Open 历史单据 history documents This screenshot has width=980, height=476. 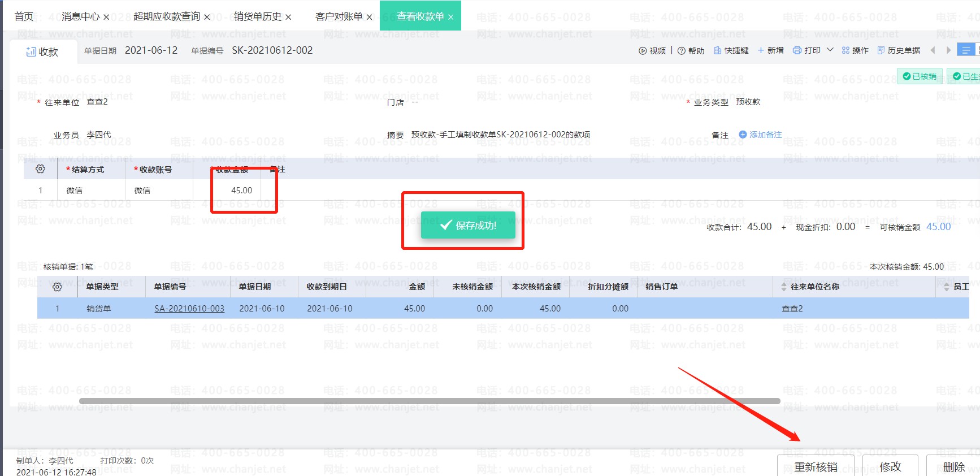tap(899, 50)
